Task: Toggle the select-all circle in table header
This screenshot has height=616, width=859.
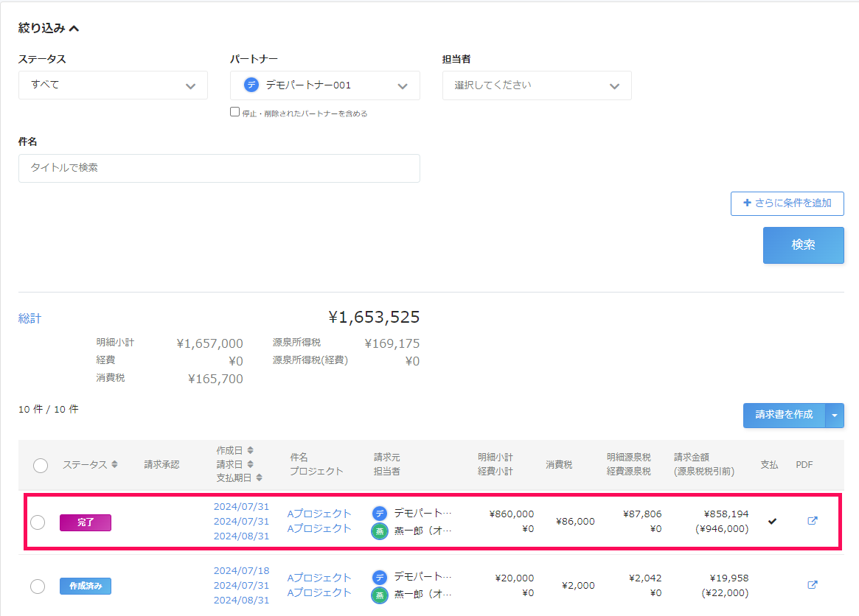Action: 41,465
